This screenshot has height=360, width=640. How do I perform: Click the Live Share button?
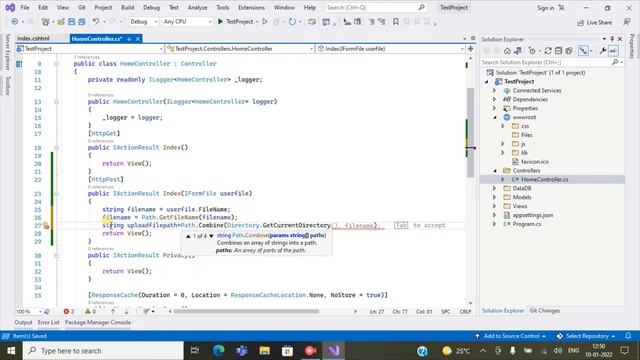[594, 23]
